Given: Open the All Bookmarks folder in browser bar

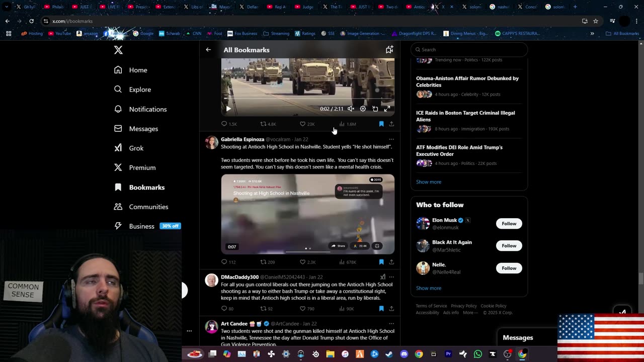Looking at the screenshot, I should pos(622,34).
